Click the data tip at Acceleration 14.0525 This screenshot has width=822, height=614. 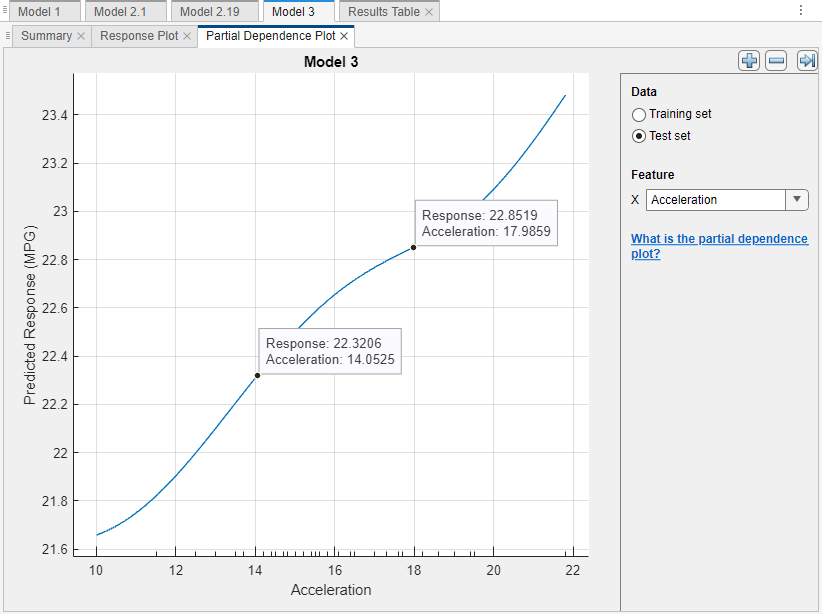click(257, 375)
